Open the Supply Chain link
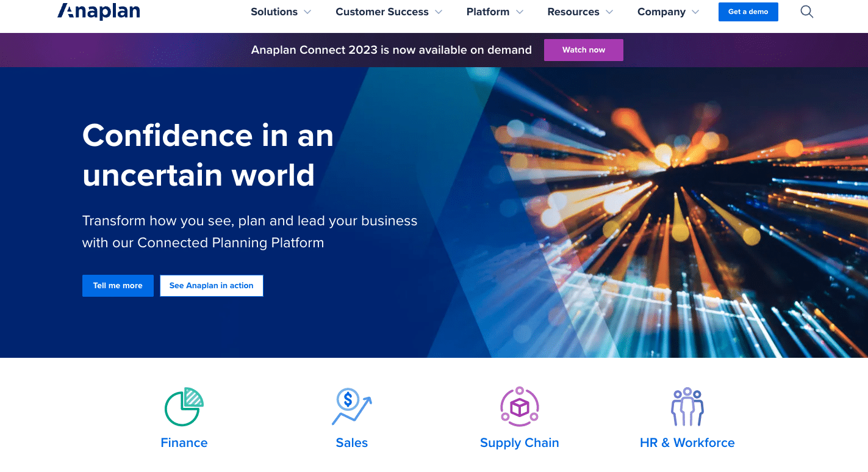 (x=520, y=443)
